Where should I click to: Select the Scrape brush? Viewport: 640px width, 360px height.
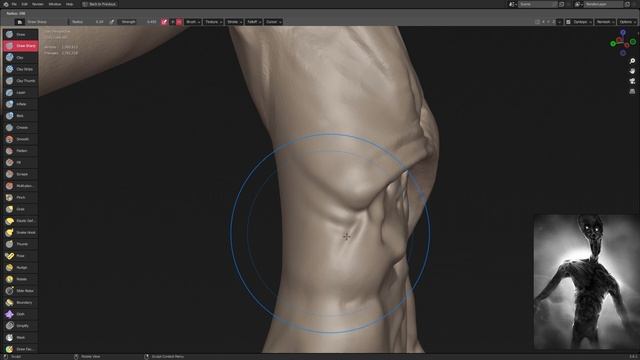click(20, 174)
